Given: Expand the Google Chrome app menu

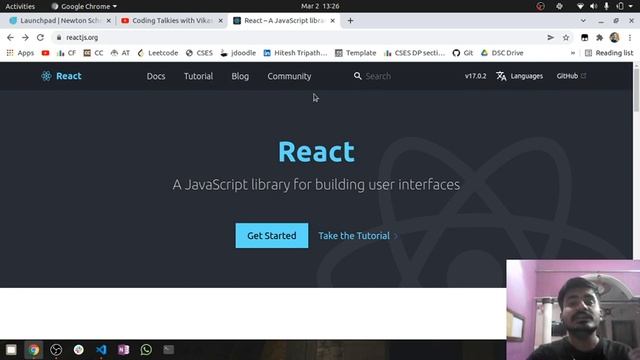Looking at the screenshot, I should [x=84, y=6].
